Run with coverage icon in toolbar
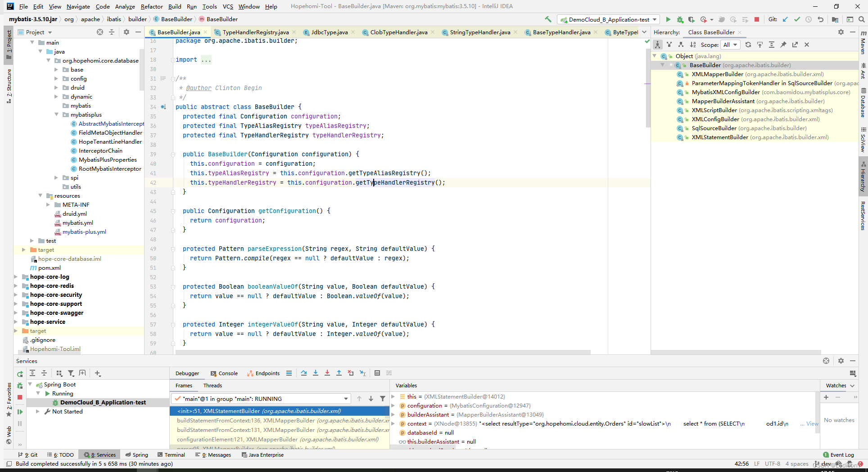 click(x=692, y=19)
